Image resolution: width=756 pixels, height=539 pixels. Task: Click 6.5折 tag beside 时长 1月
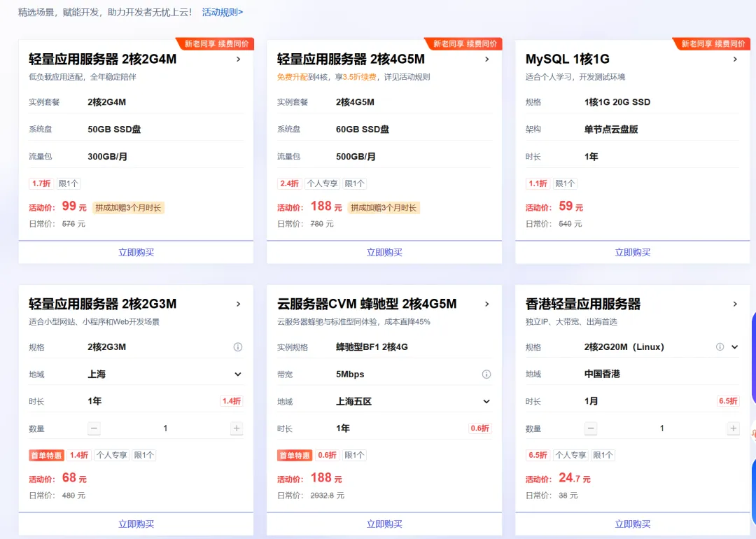(728, 401)
